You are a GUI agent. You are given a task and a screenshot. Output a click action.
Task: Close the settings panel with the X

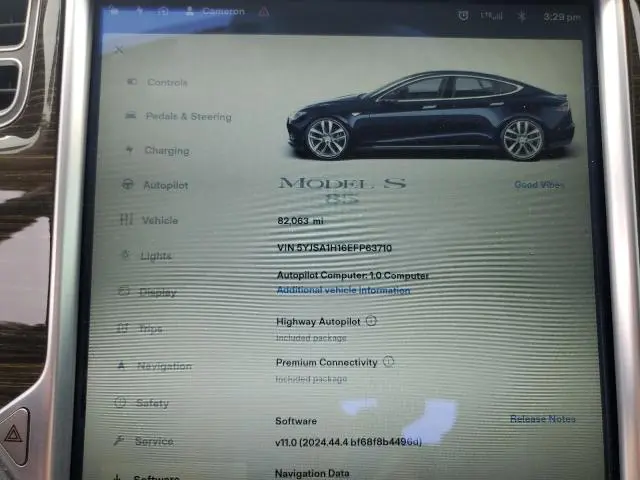pyautogui.click(x=119, y=50)
